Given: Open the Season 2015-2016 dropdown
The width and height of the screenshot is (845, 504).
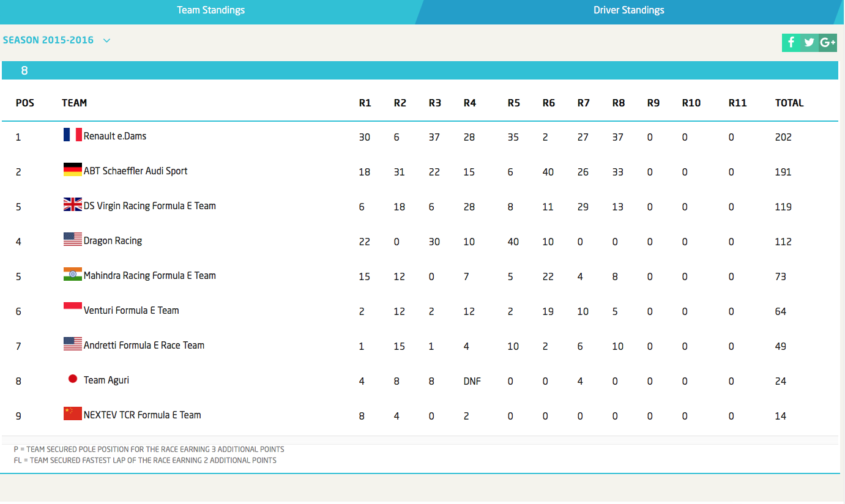Looking at the screenshot, I should 56,40.
